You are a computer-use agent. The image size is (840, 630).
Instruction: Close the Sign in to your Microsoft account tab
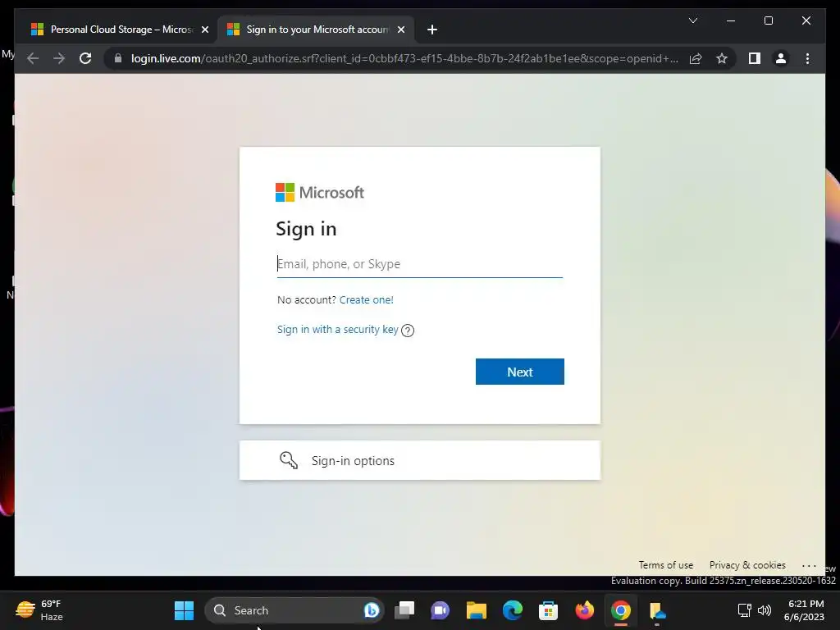tap(400, 30)
